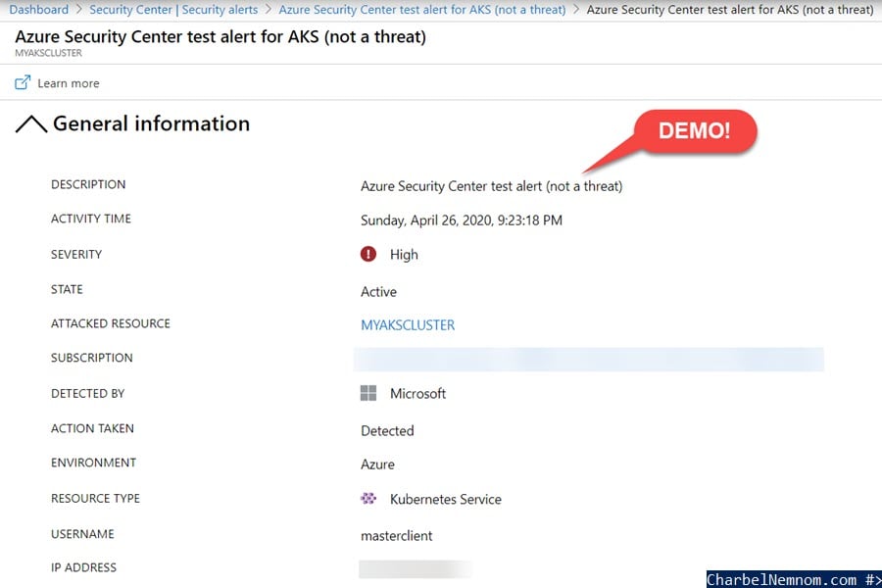Click the RESOURCE TYPE field label
Screen dimensions: 882x588
[96, 499]
